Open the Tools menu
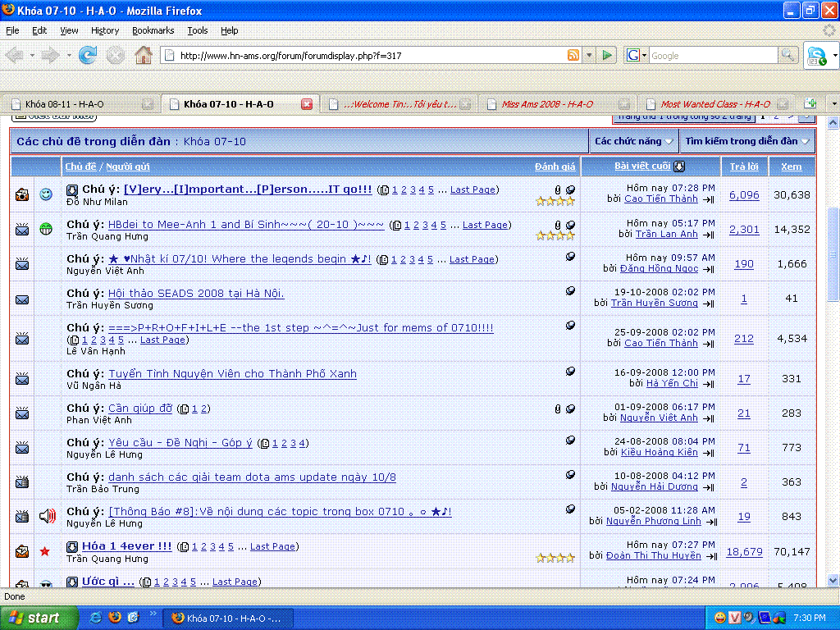The image size is (840, 630). coord(197,30)
